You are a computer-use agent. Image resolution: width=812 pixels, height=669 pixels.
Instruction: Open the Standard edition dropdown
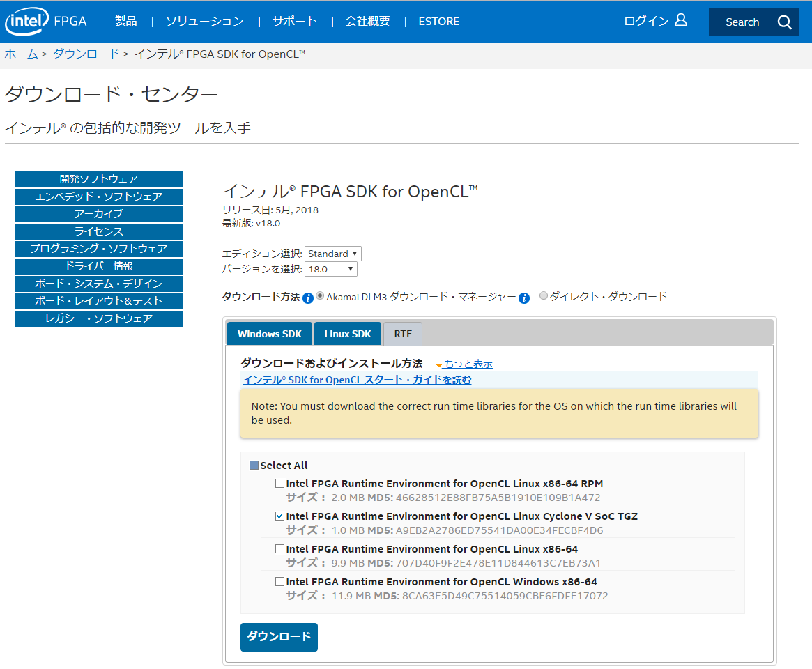[x=333, y=254]
